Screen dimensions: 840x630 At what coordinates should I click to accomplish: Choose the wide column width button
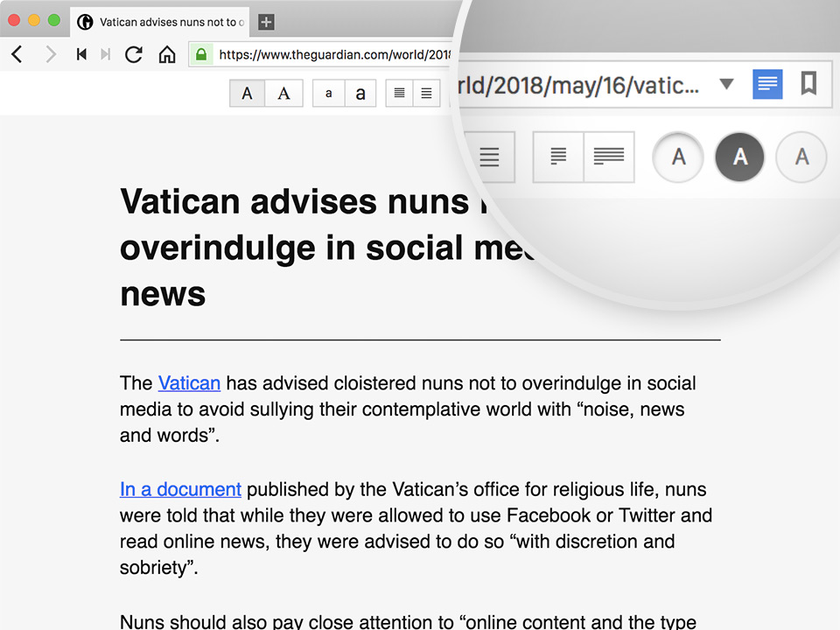(609, 157)
